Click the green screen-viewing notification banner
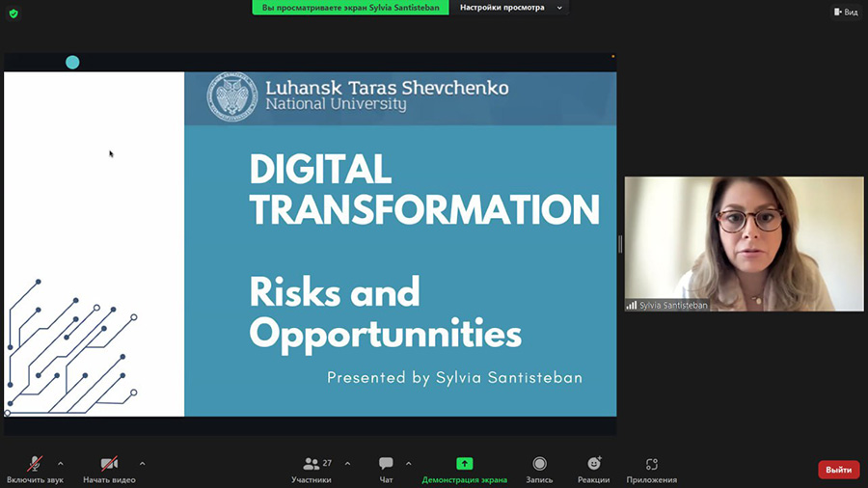 (x=350, y=8)
